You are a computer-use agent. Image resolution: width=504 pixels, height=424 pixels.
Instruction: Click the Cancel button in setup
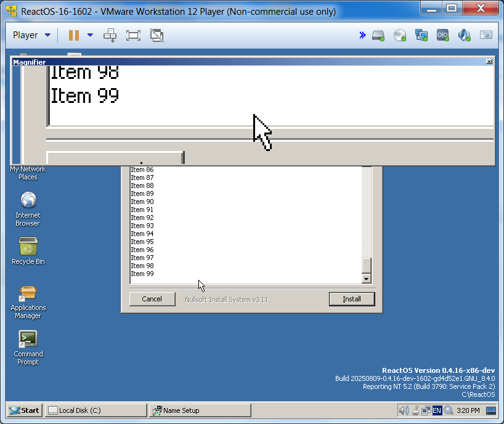152,299
